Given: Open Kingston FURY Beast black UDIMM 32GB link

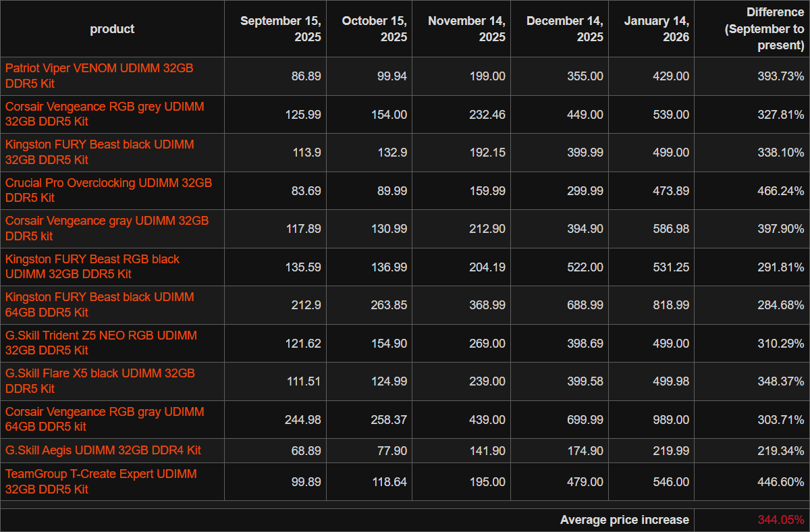Looking at the screenshot, I should tap(100, 152).
